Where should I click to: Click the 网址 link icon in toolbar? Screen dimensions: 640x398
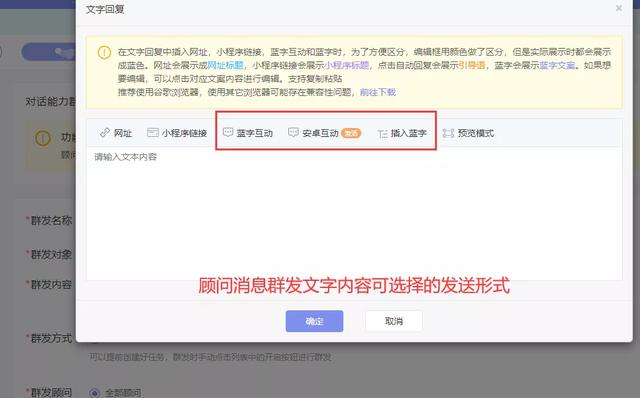tap(105, 132)
